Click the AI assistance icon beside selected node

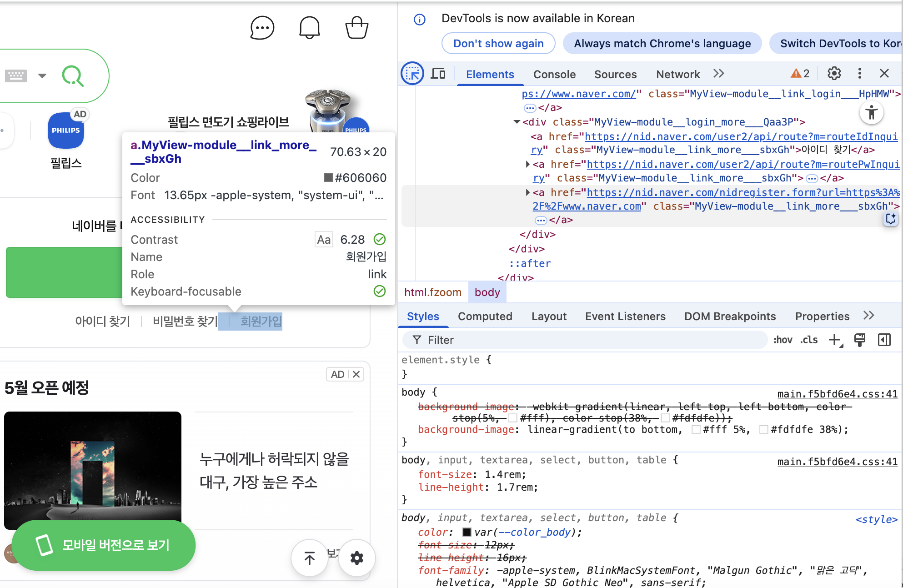[890, 219]
